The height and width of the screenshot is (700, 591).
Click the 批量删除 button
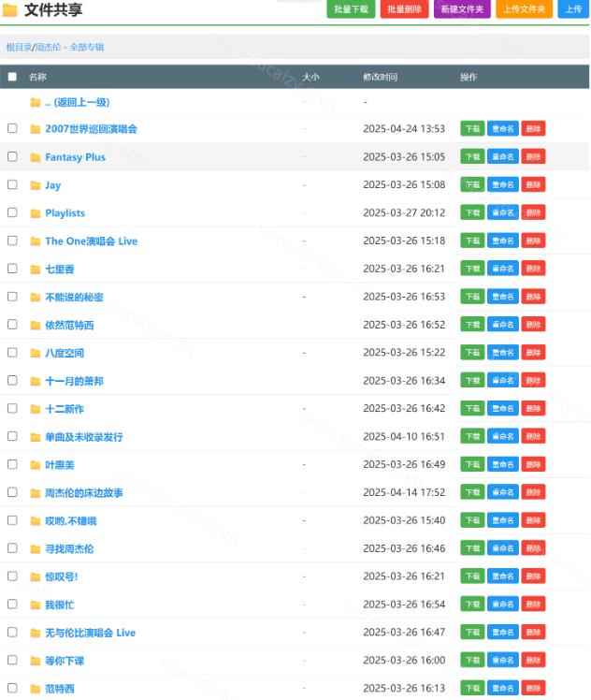click(x=405, y=9)
